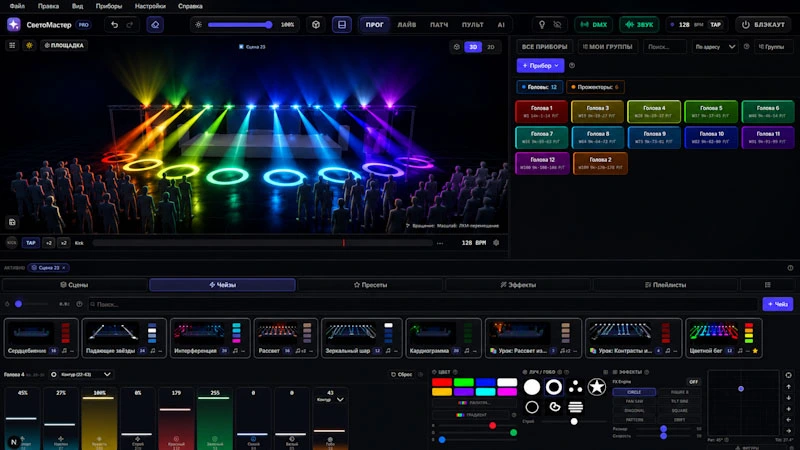This screenshot has width=800, height=450.
Task: Select fixture Голова 4
Action: [x=654, y=111]
